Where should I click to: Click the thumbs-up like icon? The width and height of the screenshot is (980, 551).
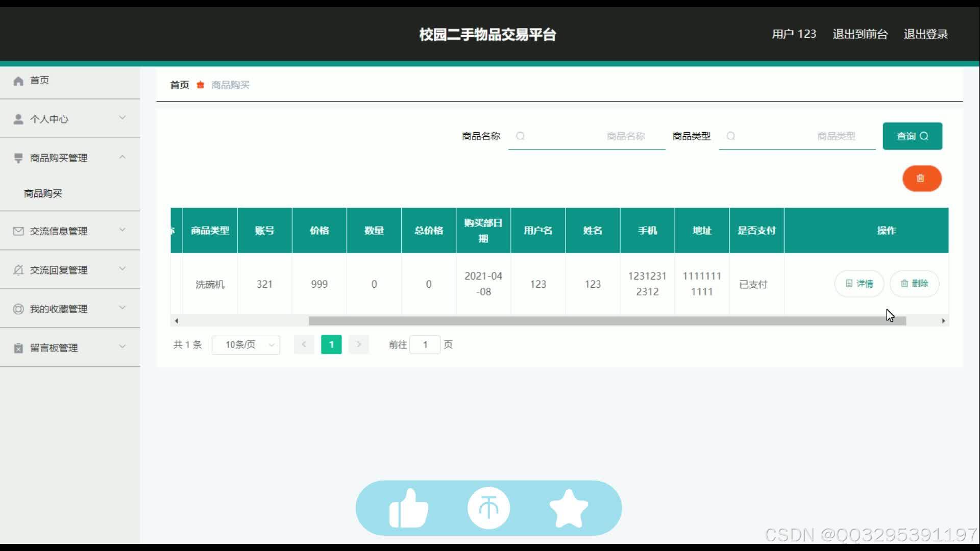coord(408,508)
